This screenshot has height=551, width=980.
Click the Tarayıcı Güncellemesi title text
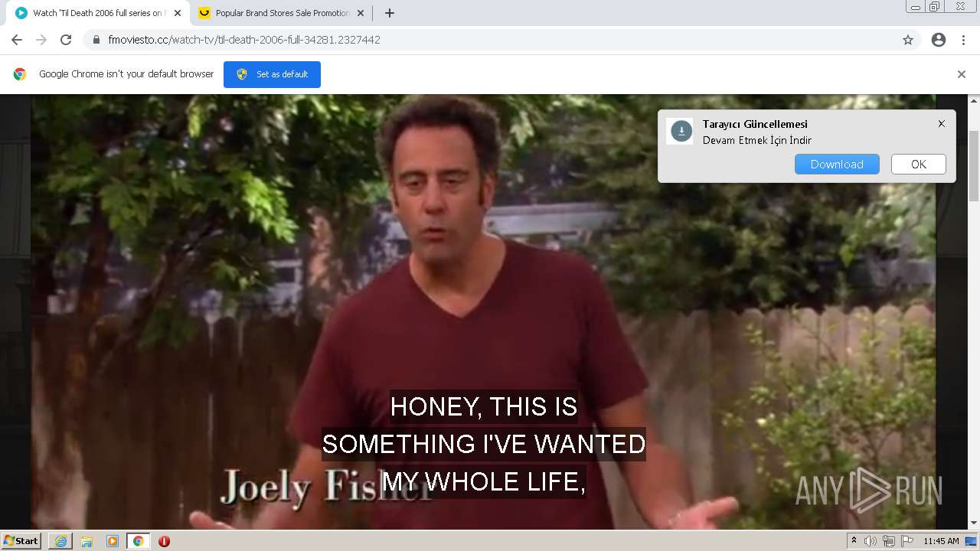(755, 124)
